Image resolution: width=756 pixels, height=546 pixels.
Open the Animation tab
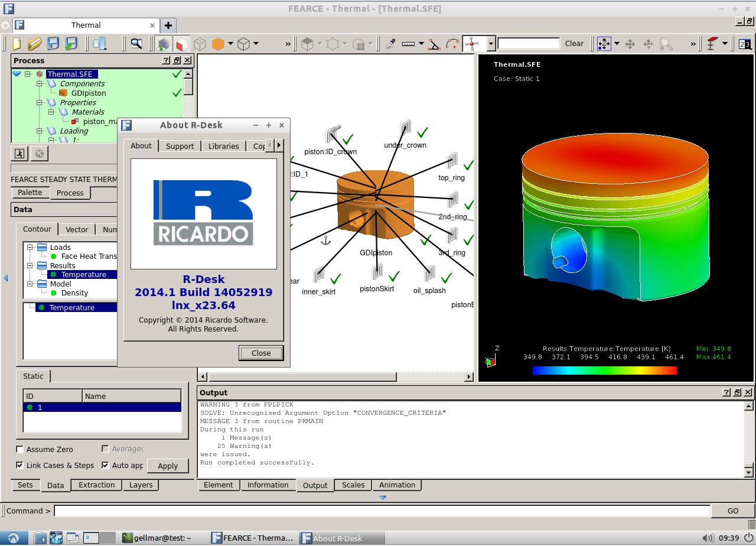pos(397,485)
